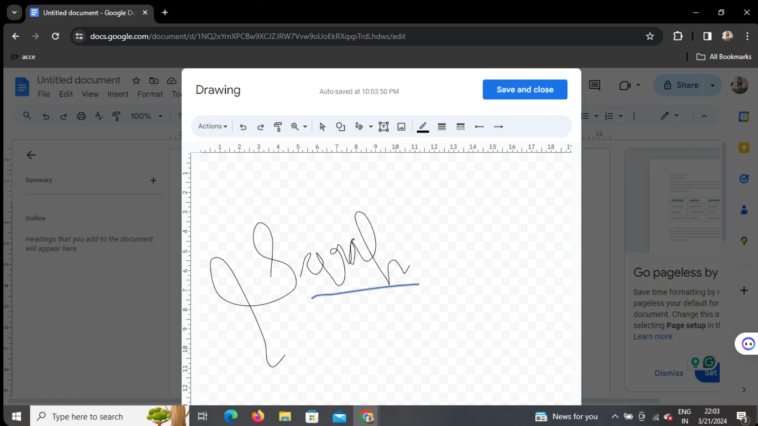Viewport: 758px width, 426px height.
Task: Click the Redo icon in Drawing toolbar
Action: pos(260,127)
